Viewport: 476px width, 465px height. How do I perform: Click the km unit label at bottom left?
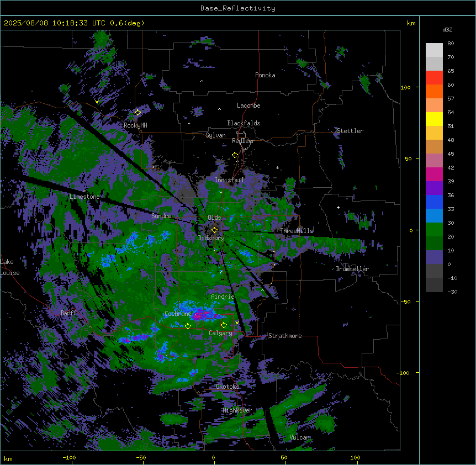tap(8, 459)
